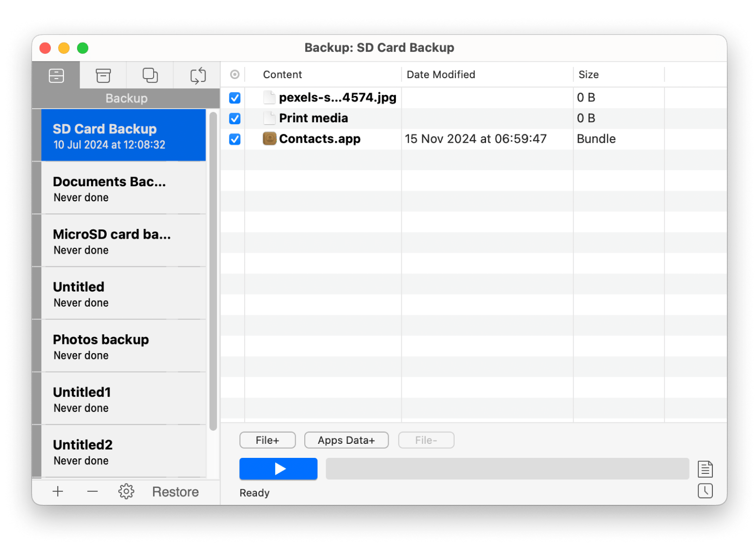Select the Photos backup project
The width and height of the screenshot is (756, 551).
124,346
